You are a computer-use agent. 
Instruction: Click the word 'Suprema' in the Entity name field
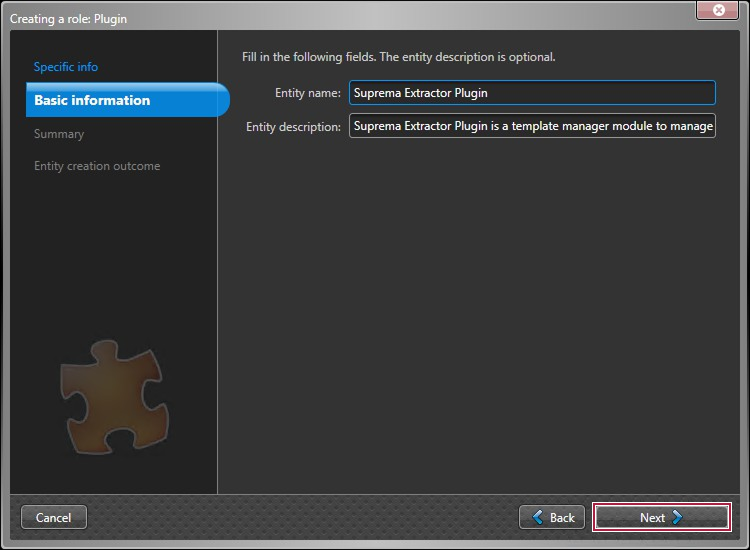pos(378,93)
